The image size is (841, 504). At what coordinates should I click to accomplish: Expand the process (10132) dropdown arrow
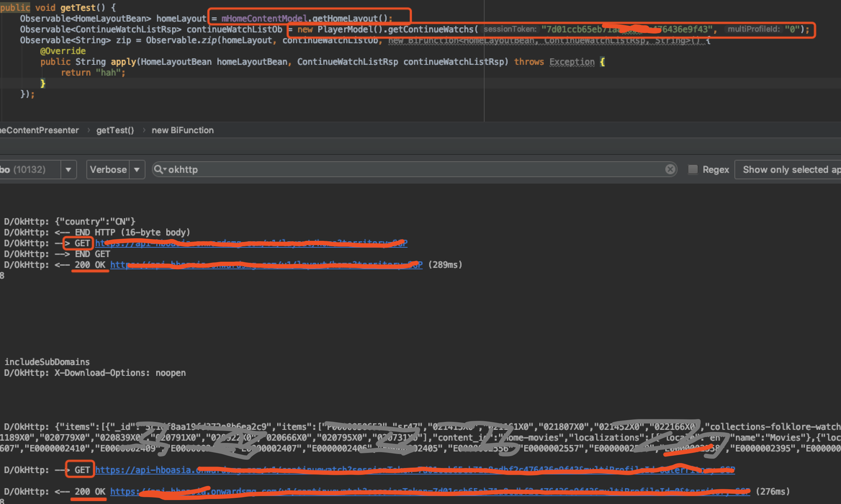click(68, 169)
